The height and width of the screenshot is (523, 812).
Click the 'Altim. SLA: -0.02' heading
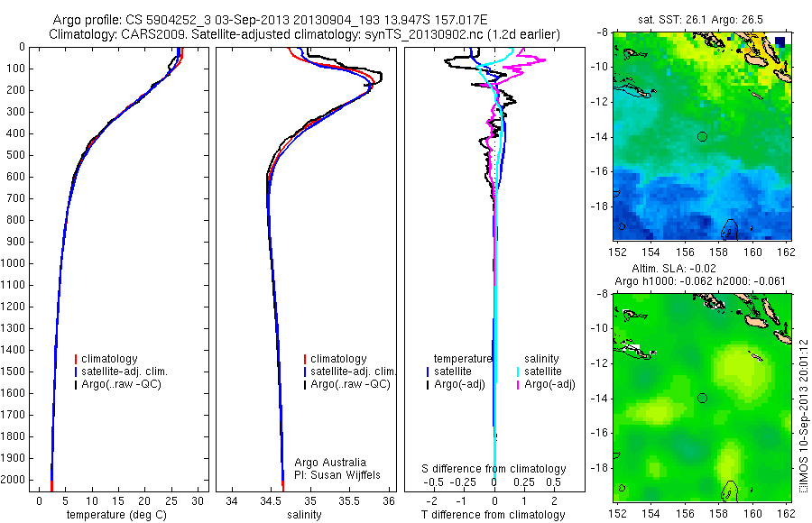[674, 269]
